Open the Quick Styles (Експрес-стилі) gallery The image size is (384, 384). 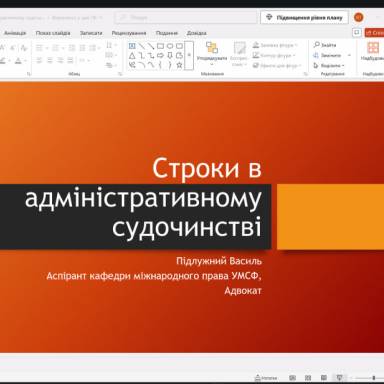pyautogui.click(x=239, y=53)
